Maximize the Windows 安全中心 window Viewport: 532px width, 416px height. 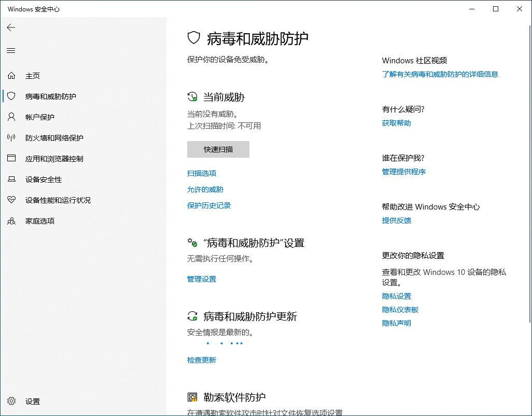(x=496, y=9)
